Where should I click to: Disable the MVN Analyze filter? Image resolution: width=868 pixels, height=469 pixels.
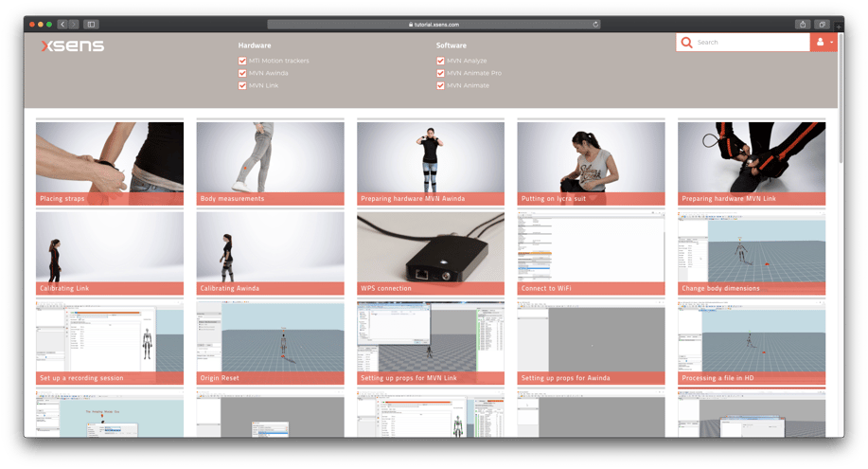click(x=441, y=61)
